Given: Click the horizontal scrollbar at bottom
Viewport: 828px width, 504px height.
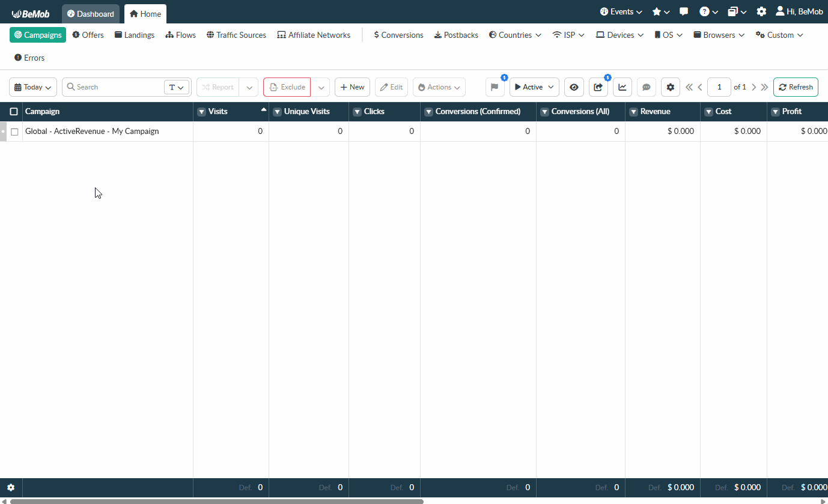Looking at the screenshot, I should click(217, 501).
